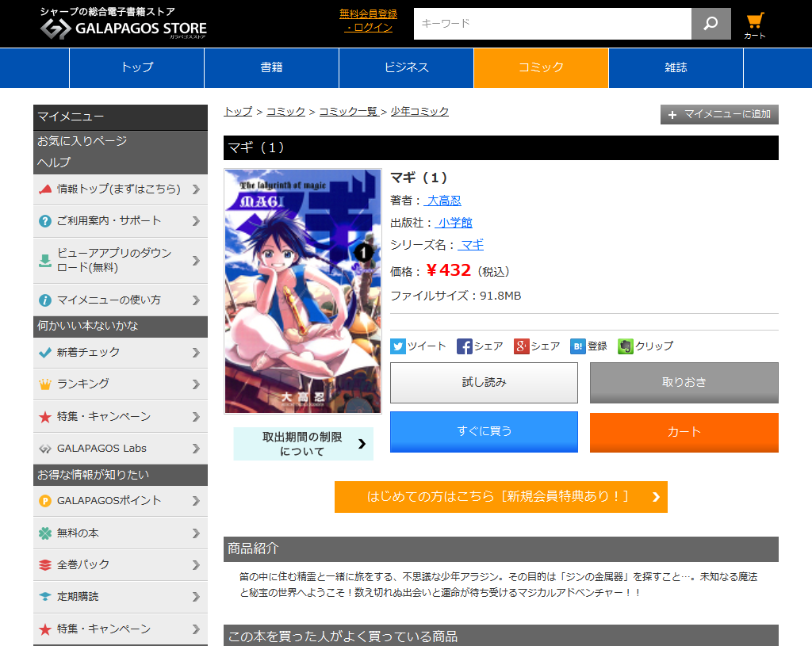
Task: Click the 取りおき button
Action: coord(684,383)
